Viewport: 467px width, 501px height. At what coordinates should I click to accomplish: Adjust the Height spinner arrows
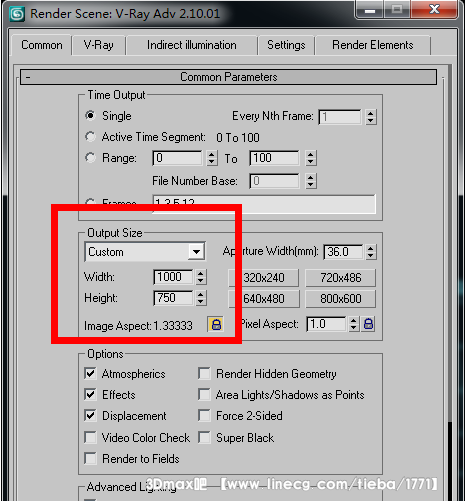click(200, 298)
